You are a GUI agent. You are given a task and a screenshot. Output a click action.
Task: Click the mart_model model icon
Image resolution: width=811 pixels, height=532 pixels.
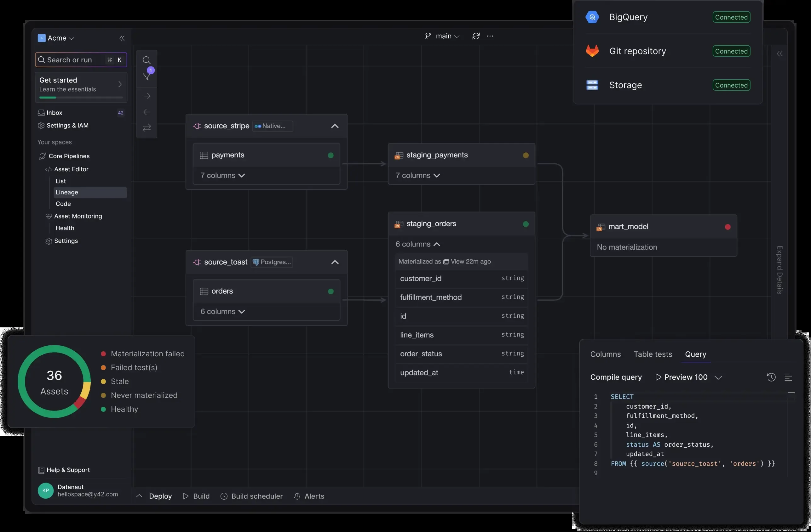(601, 227)
